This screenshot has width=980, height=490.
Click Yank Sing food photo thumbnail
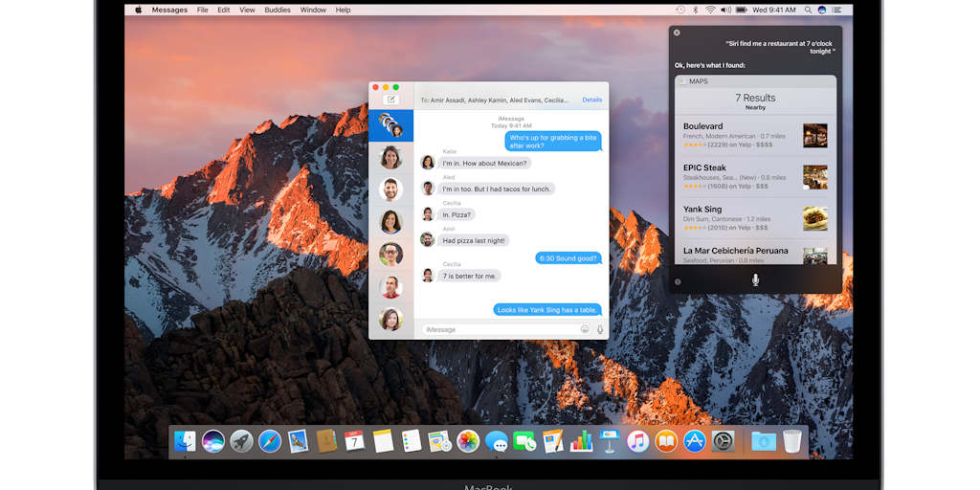coord(815,219)
